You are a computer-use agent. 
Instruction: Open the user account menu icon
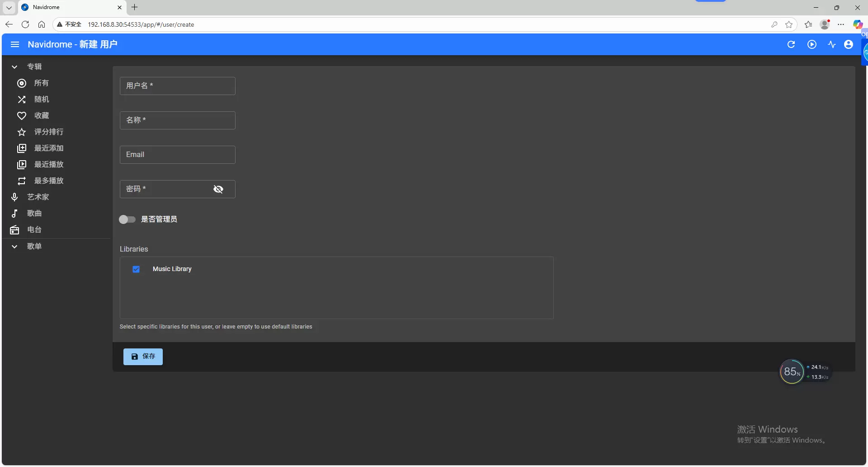[849, 44]
